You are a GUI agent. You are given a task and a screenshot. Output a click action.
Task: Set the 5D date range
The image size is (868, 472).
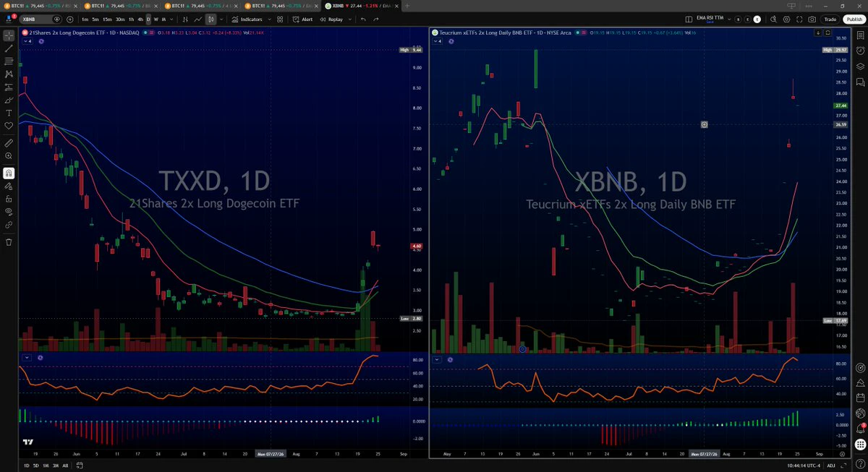tap(35, 465)
